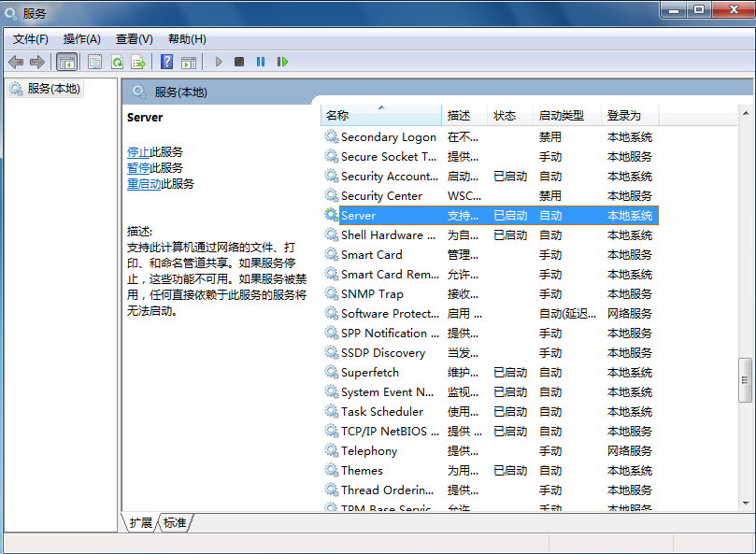Click the 重启动 service link

(144, 184)
